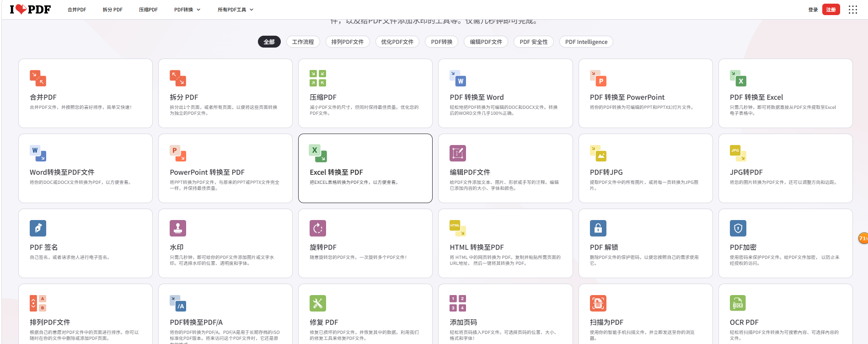Open the PDF 转换至 Word card title

(x=477, y=97)
